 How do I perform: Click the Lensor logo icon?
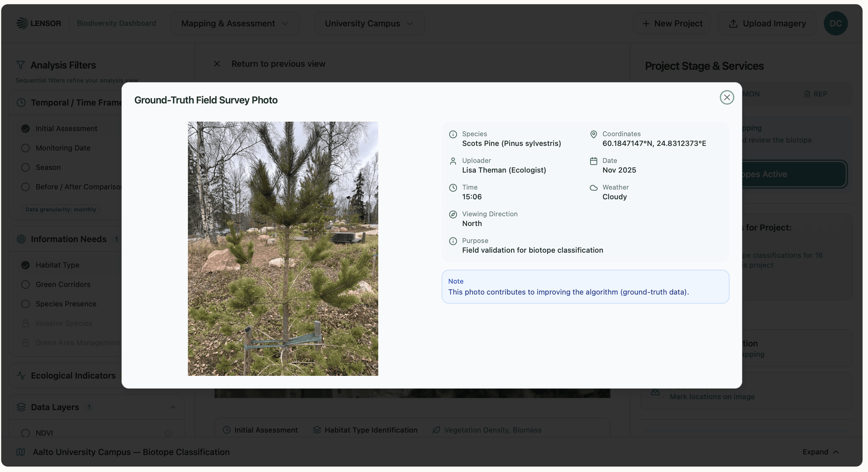pyautogui.click(x=22, y=23)
